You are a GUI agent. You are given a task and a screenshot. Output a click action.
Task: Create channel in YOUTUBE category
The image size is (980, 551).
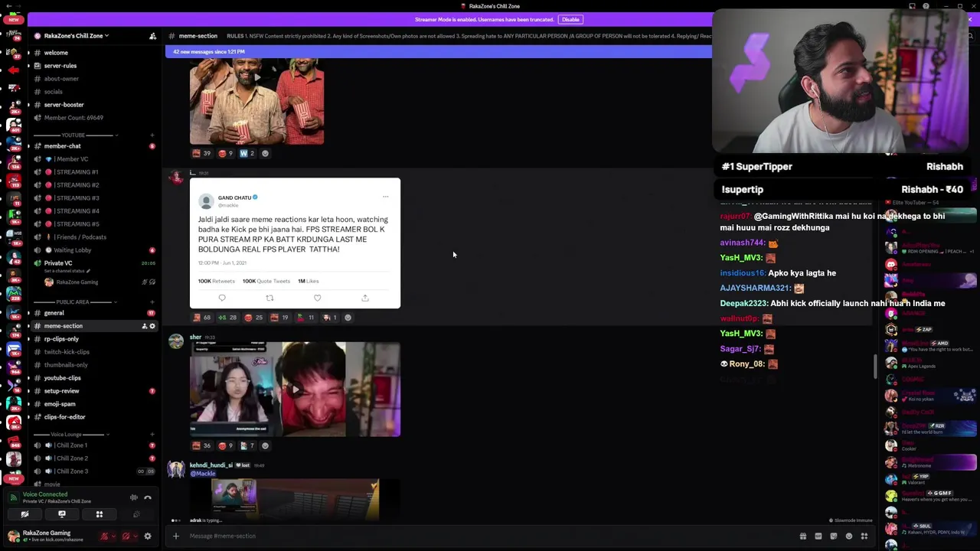point(152,135)
